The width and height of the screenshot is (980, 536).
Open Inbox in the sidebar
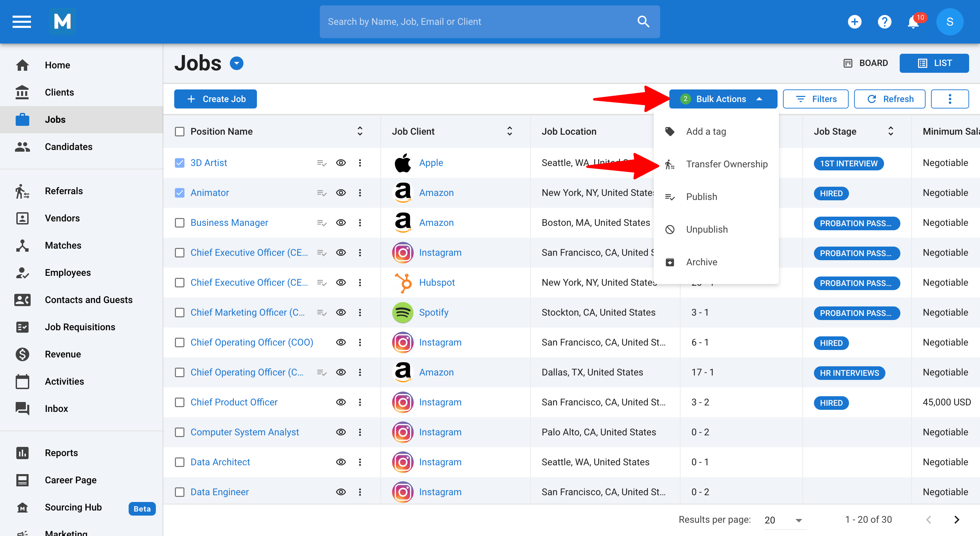[x=81, y=409]
